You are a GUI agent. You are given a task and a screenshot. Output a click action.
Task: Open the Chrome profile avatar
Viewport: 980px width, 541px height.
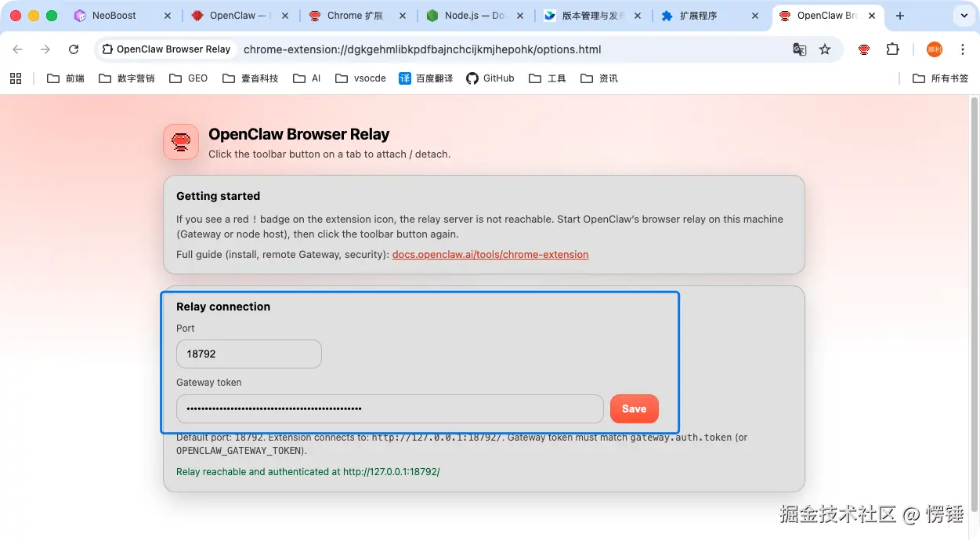click(x=935, y=49)
